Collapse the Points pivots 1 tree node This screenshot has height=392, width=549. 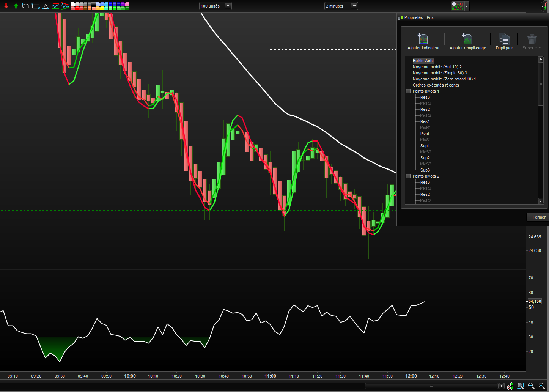pos(409,91)
